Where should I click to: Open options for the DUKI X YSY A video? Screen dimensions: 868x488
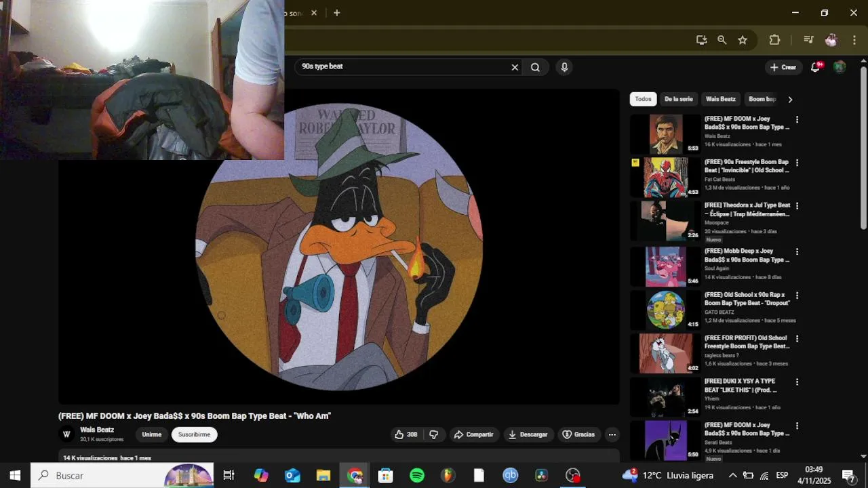click(797, 382)
